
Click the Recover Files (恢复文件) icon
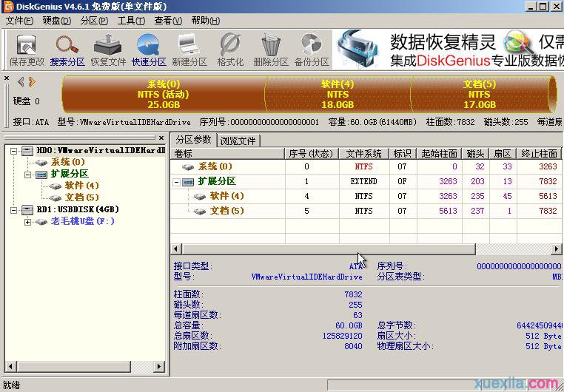[108, 50]
